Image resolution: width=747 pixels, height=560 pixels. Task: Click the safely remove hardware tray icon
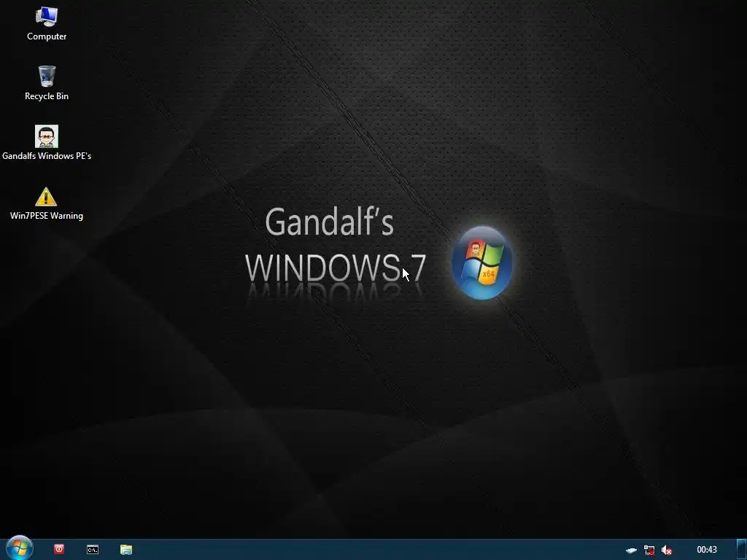pos(631,551)
